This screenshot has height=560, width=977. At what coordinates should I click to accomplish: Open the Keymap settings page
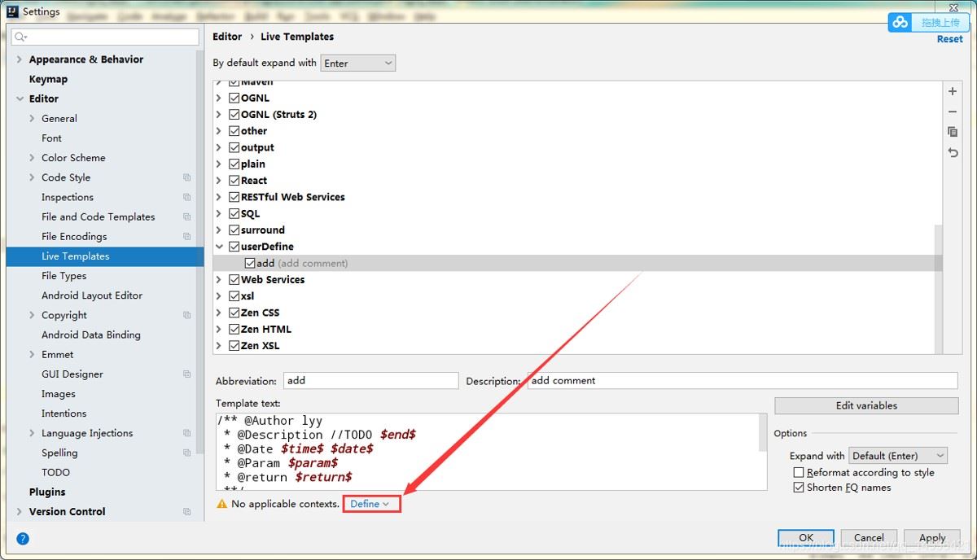point(48,79)
